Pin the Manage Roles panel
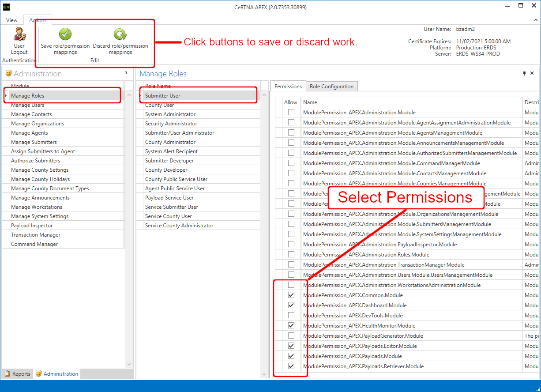541x392 pixels. pyautogui.click(x=524, y=73)
